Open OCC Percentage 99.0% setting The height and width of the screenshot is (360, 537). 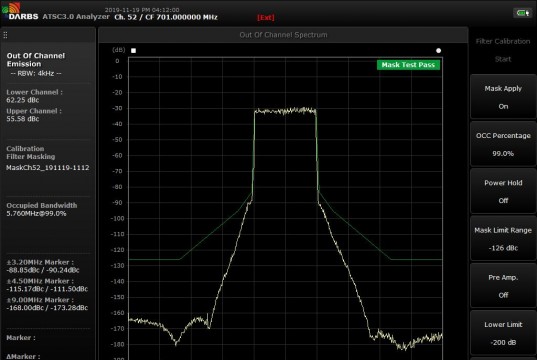click(x=503, y=144)
